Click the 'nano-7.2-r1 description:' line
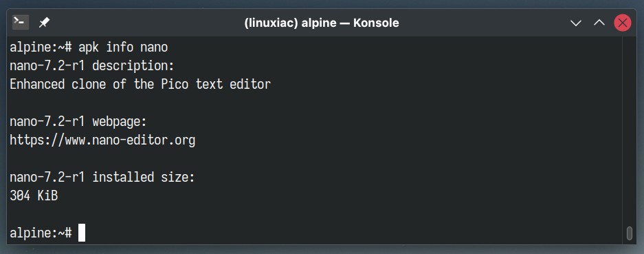Screen dimensions: 644x254 click(92, 66)
